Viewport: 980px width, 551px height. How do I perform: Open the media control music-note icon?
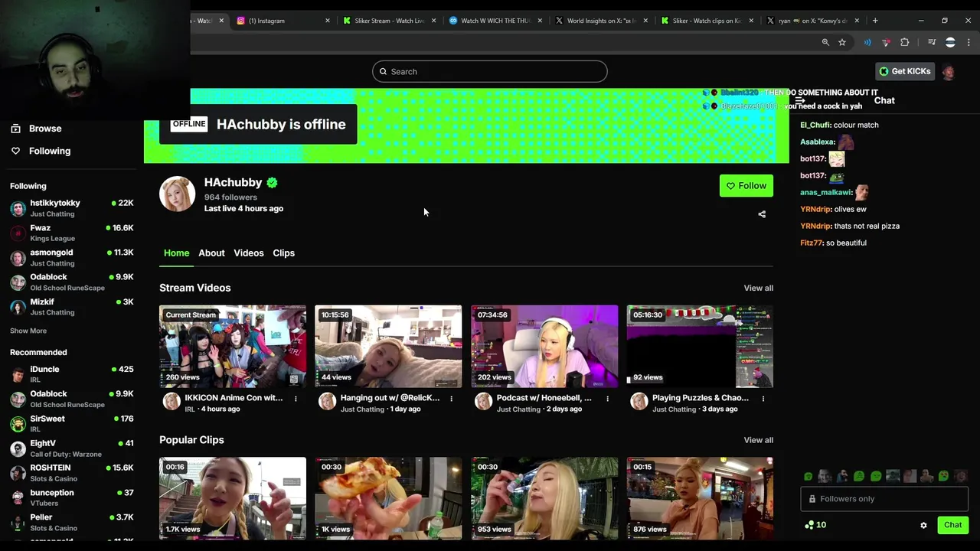pyautogui.click(x=932, y=42)
